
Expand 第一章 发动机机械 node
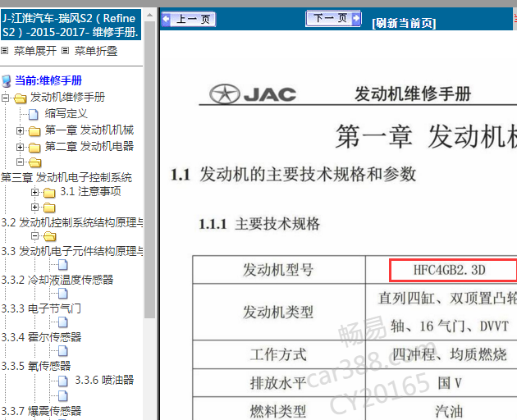click(x=21, y=131)
